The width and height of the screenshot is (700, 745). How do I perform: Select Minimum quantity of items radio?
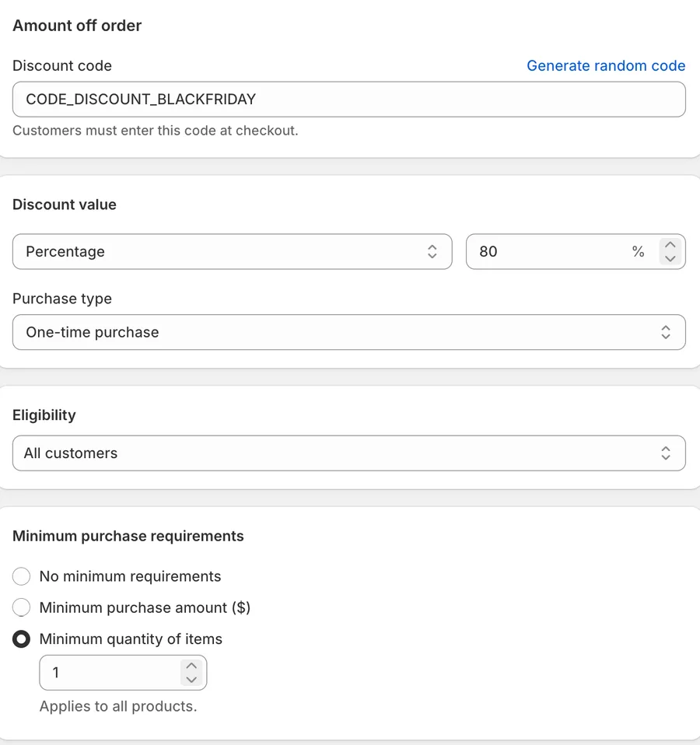tap(21, 639)
